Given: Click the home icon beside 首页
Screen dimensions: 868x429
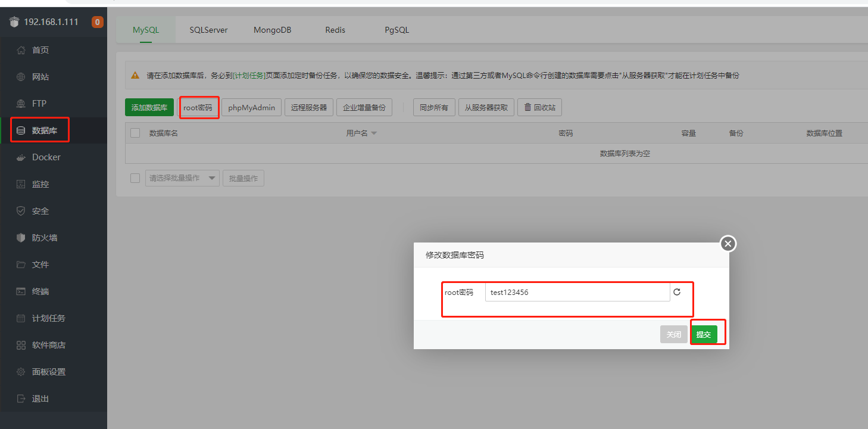Looking at the screenshot, I should tap(21, 50).
